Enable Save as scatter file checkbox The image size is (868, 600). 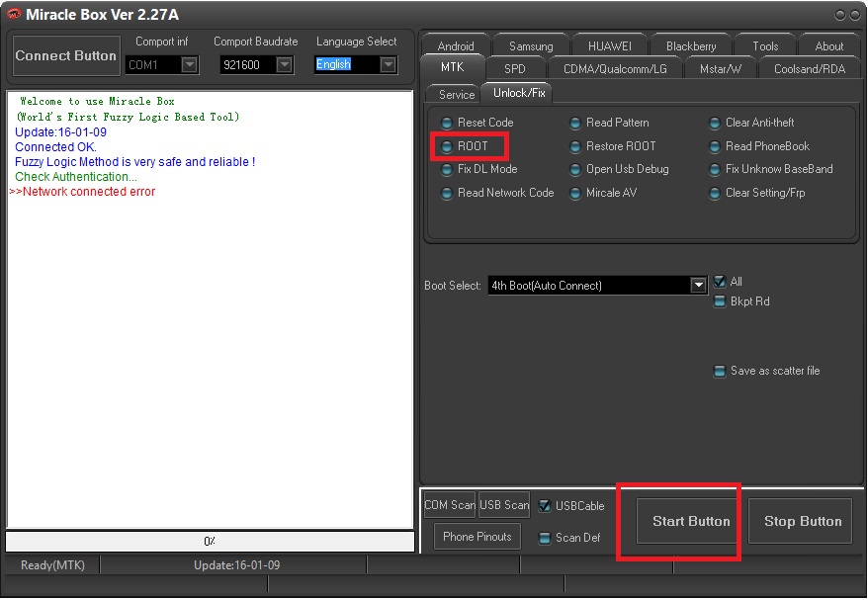pos(719,371)
